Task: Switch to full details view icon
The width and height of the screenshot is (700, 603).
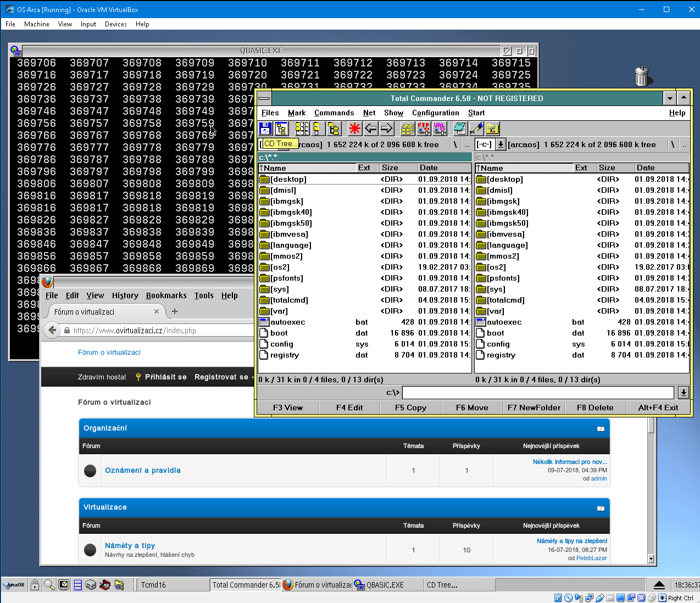Action: pyautogui.click(x=318, y=129)
